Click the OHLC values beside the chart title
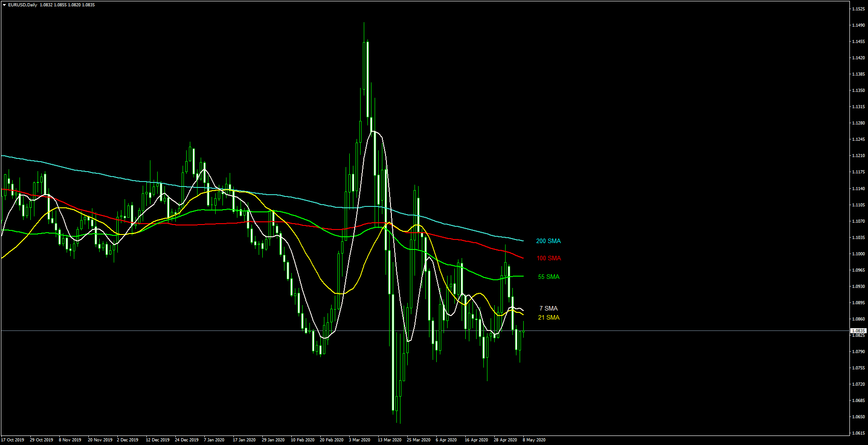Viewport: 868px width, 445px height. point(67,5)
